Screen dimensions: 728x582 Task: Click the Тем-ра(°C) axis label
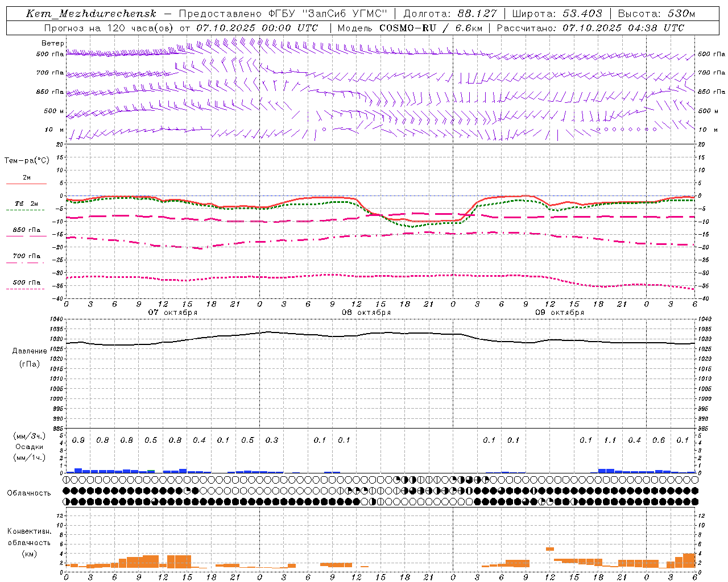click(27, 161)
